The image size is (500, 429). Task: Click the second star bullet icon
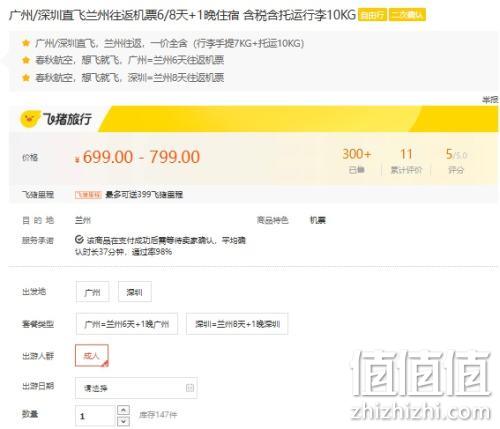click(26, 60)
